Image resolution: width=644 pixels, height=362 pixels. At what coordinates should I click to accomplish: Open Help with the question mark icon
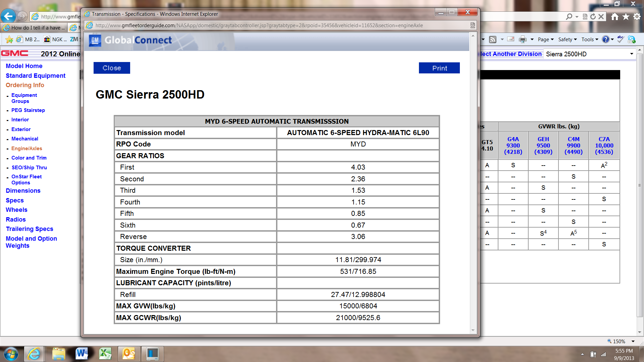pos(606,39)
